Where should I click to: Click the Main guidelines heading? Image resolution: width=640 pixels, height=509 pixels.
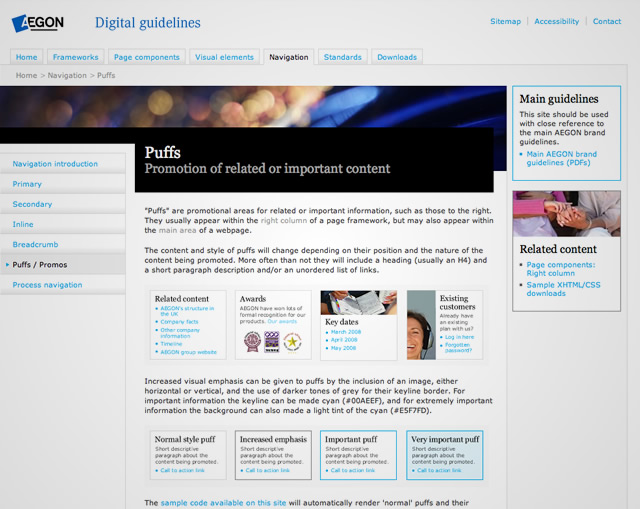(x=559, y=99)
